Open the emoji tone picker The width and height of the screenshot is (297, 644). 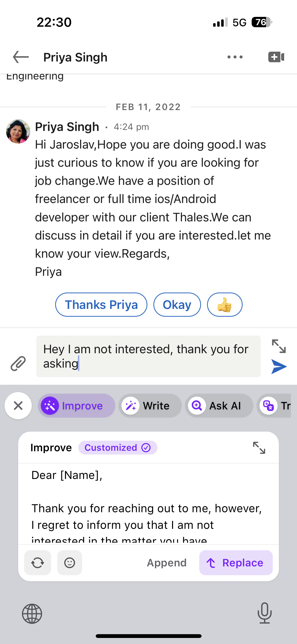70,563
